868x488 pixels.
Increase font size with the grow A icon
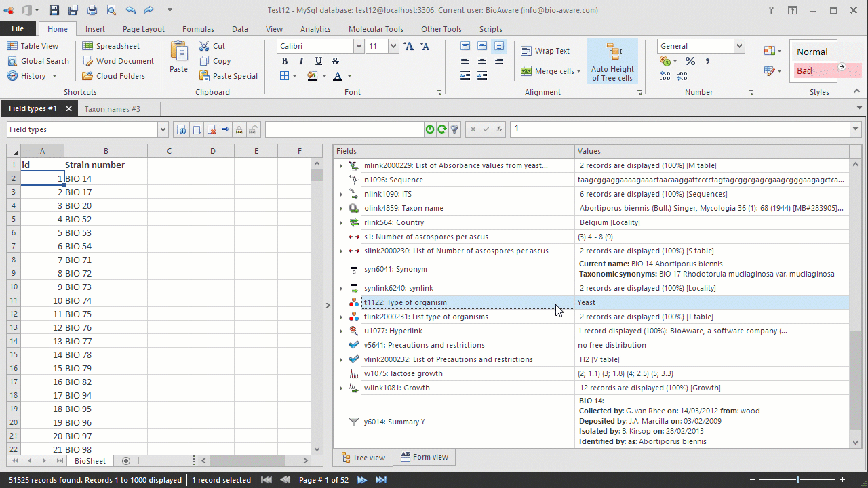pyautogui.click(x=408, y=46)
